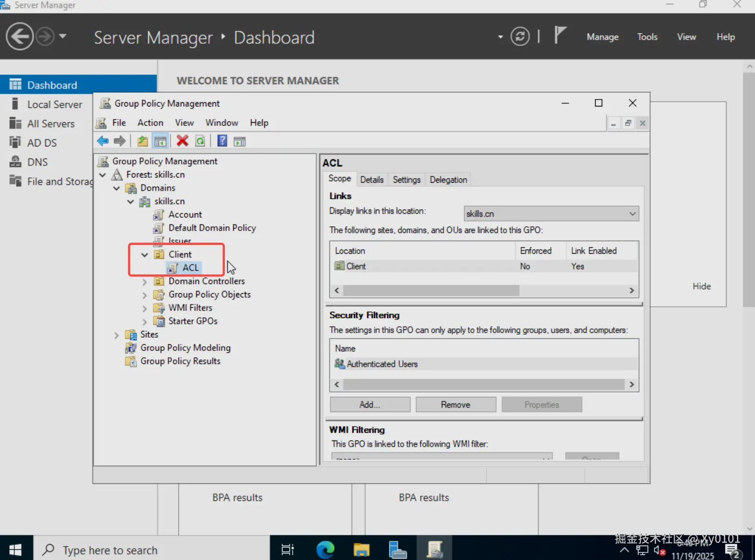The width and height of the screenshot is (755, 560).
Task: Expand the Domain Controllers node
Action: (x=144, y=282)
